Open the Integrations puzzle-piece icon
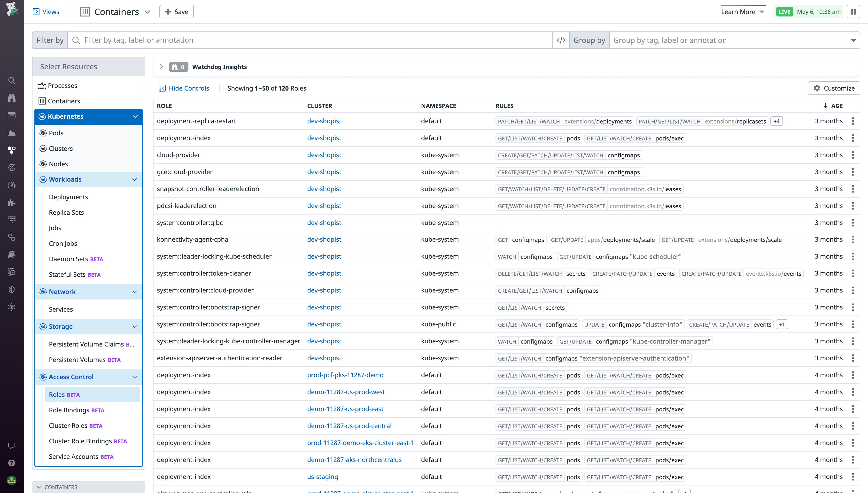 point(12,202)
